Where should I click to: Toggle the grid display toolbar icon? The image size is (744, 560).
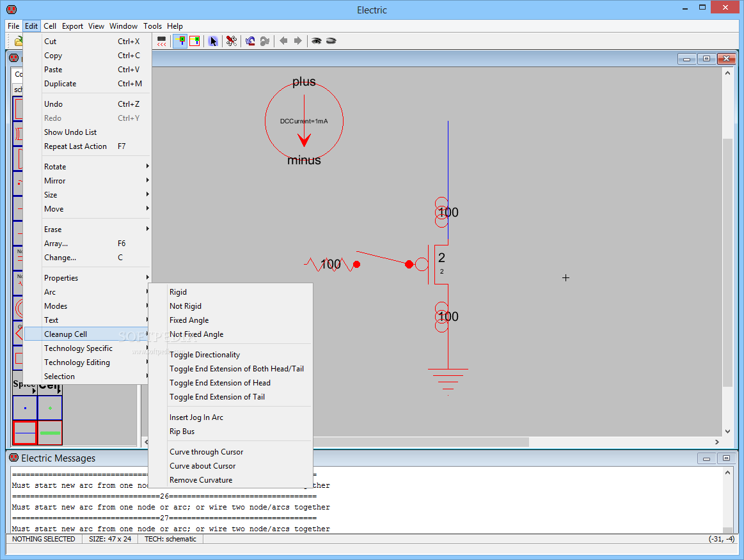tap(162, 42)
